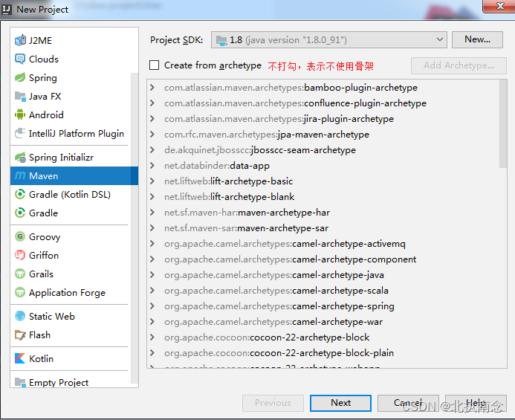The height and width of the screenshot is (420, 515).
Task: Click the archetype list vertical scrollbar
Action: tap(503, 123)
